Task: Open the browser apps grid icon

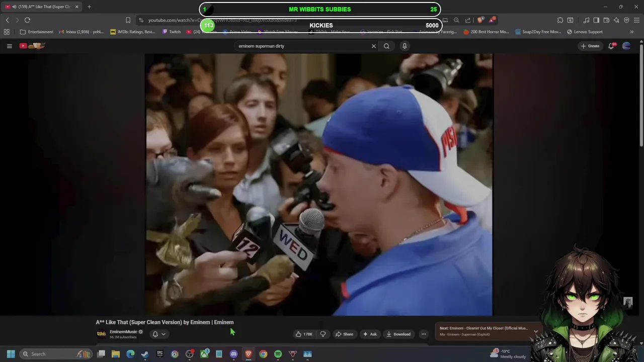Action: tap(7, 32)
